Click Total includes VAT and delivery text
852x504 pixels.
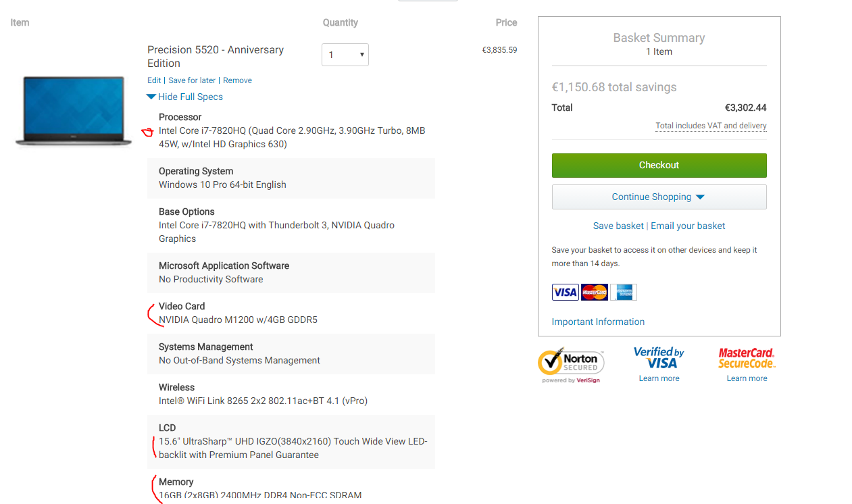tap(711, 126)
